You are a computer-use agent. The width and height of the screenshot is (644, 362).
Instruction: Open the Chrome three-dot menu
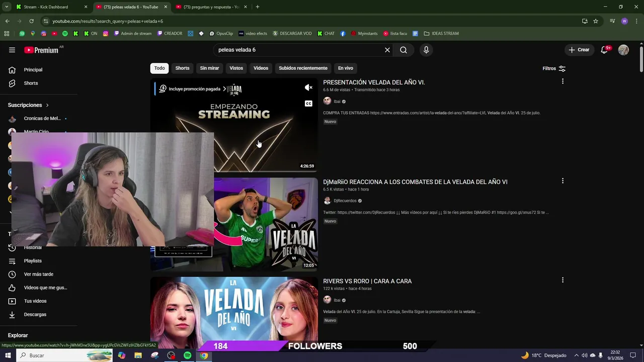click(637, 21)
